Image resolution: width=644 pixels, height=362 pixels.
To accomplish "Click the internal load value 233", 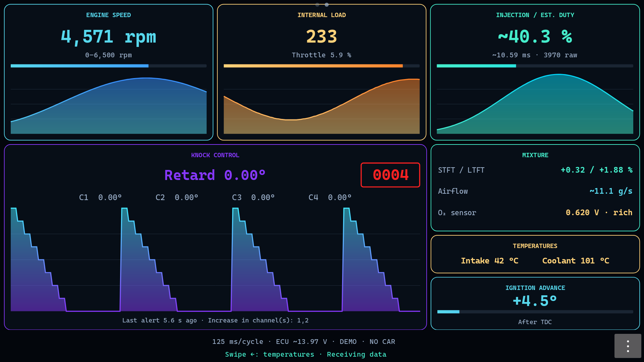I will (322, 37).
